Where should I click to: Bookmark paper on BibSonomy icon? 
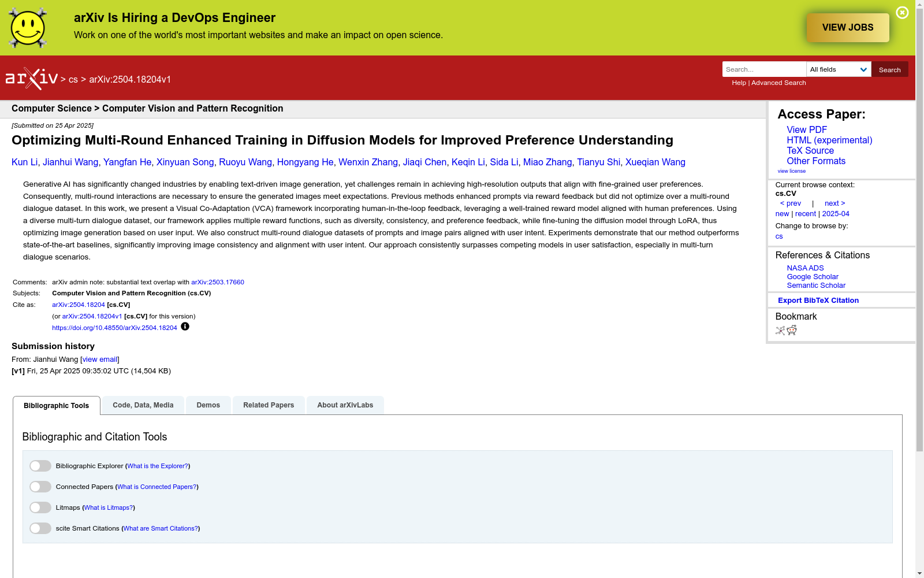coord(780,331)
